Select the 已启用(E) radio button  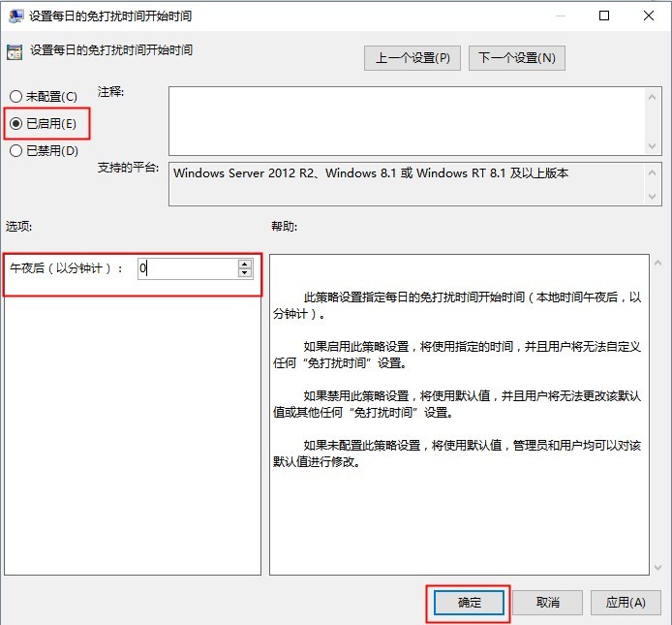[x=15, y=124]
